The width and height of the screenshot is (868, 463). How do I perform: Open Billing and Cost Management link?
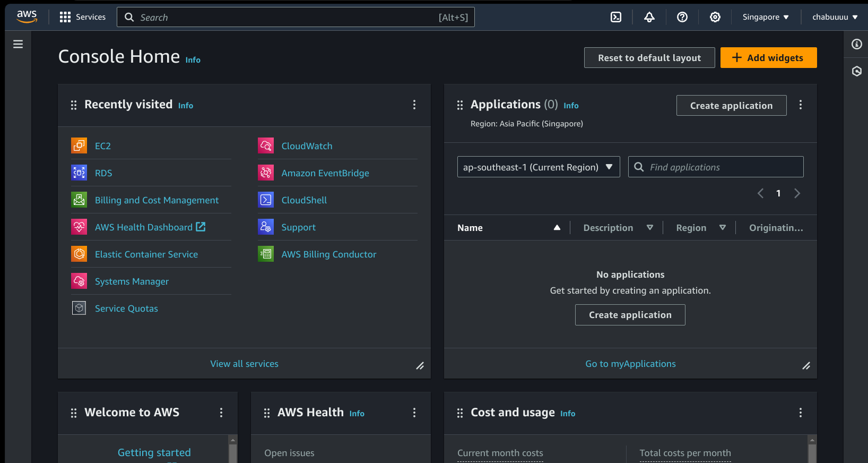pos(157,200)
